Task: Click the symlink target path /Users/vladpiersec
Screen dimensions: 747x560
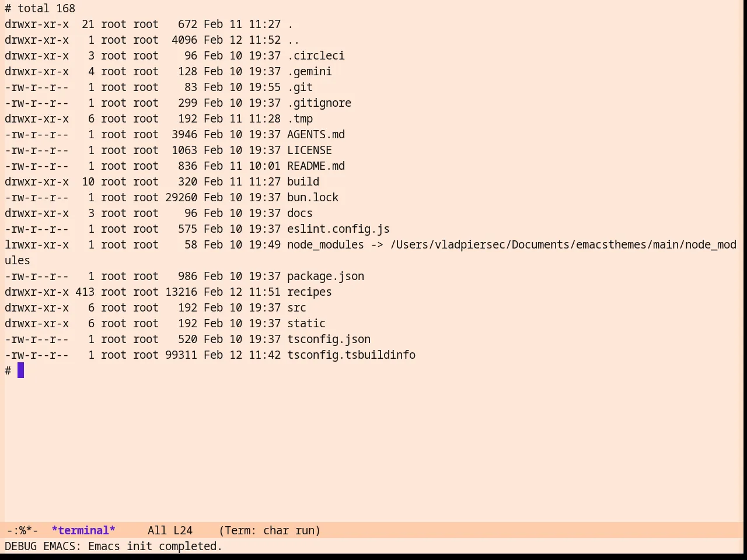Action: pyautogui.click(x=448, y=245)
